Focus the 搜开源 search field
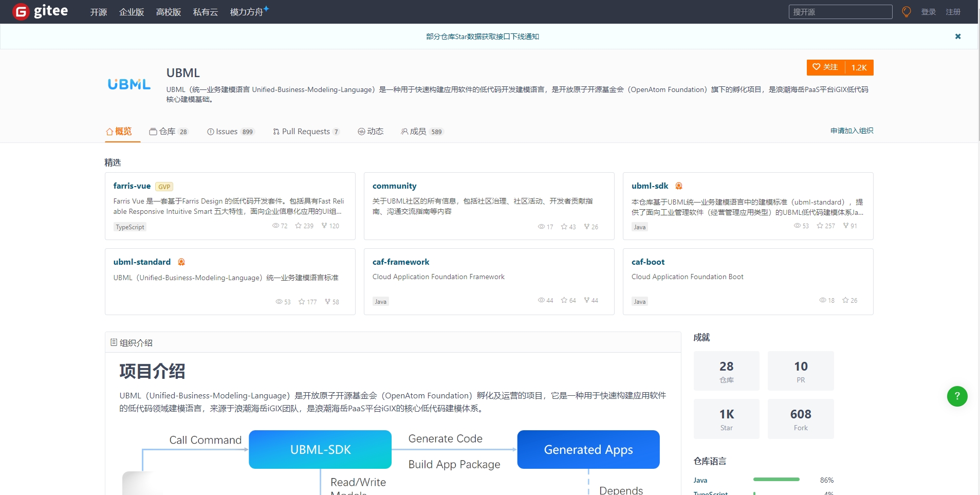980x495 pixels. [x=840, y=12]
